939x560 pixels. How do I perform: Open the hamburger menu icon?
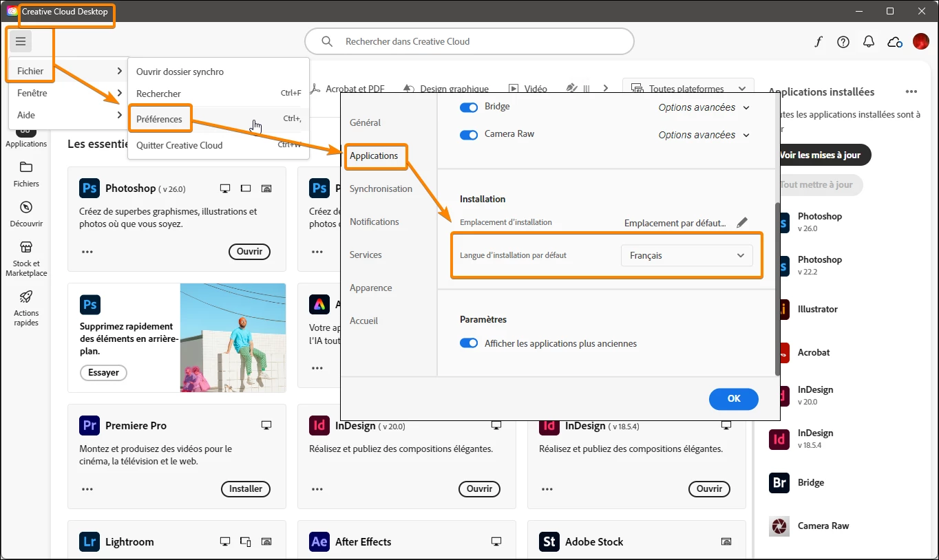pyautogui.click(x=21, y=42)
